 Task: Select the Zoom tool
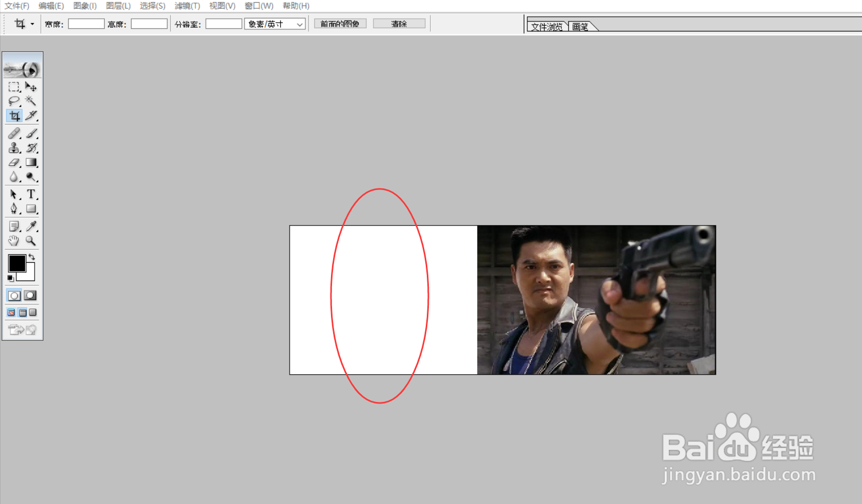click(x=31, y=241)
